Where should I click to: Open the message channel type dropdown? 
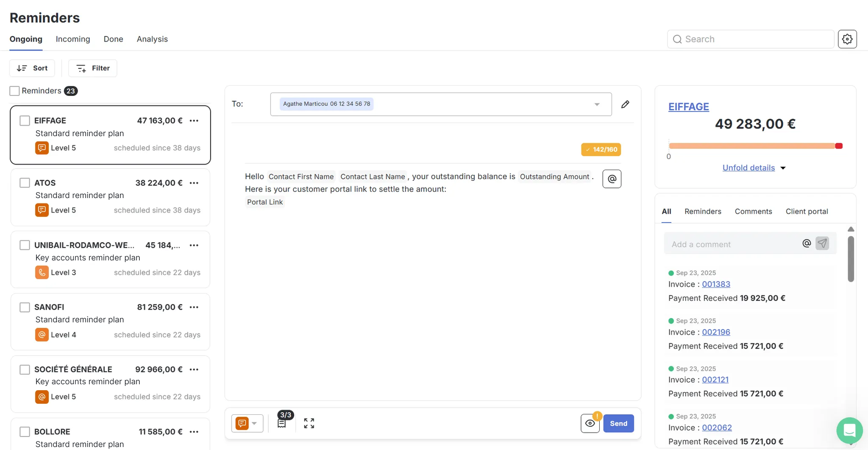248,423
